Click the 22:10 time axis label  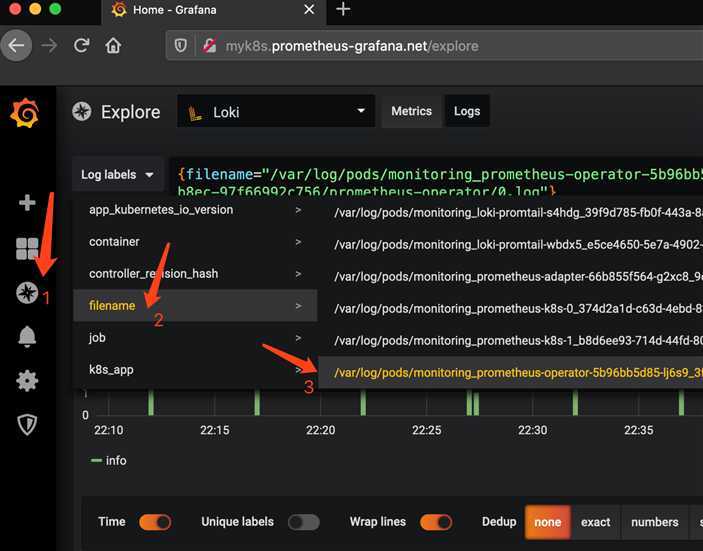pos(108,430)
